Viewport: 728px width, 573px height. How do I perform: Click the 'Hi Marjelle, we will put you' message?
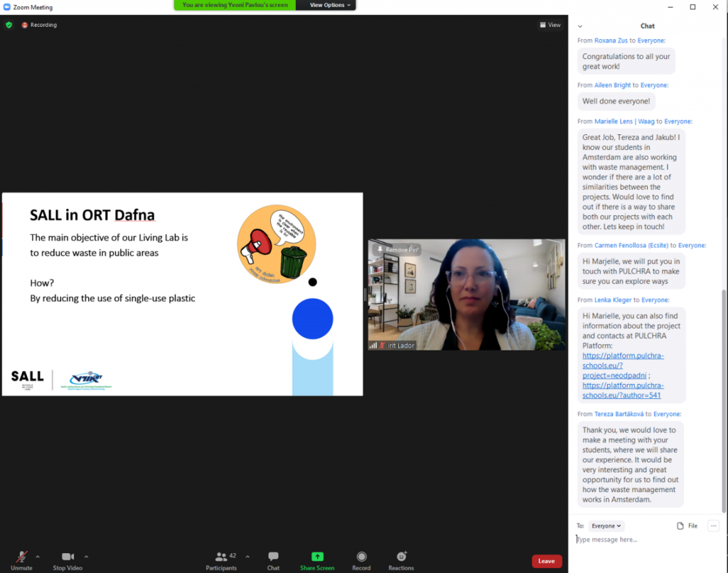point(631,271)
